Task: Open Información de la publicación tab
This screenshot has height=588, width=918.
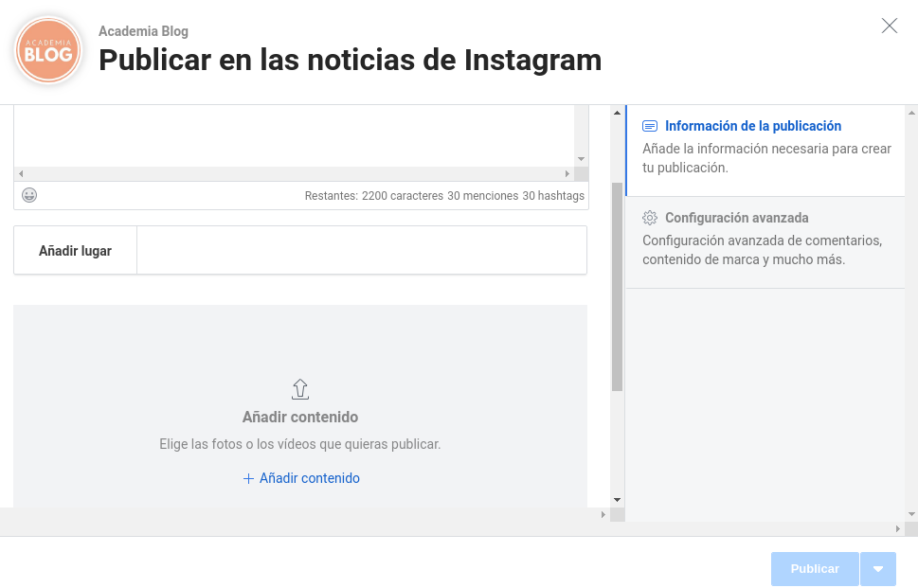Action: 765,151
